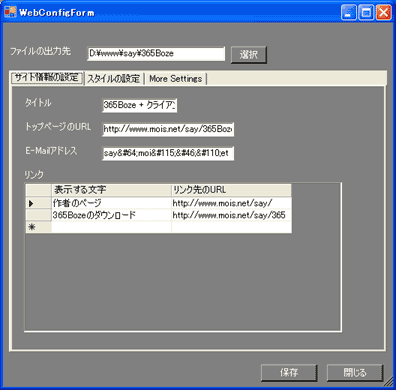Edit the トップページのURL field

click(x=168, y=129)
